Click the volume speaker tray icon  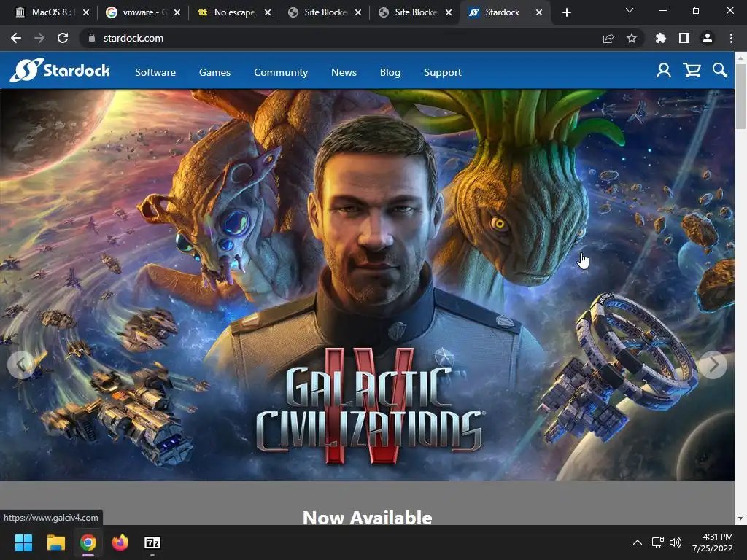(x=675, y=542)
